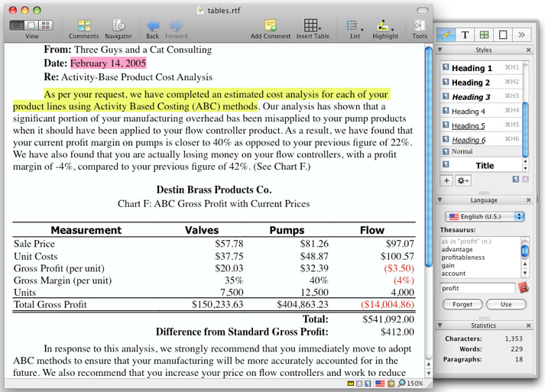Screen dimensions: 545x392
Task: Click the toolbar toggle pill button
Action: 422,10
